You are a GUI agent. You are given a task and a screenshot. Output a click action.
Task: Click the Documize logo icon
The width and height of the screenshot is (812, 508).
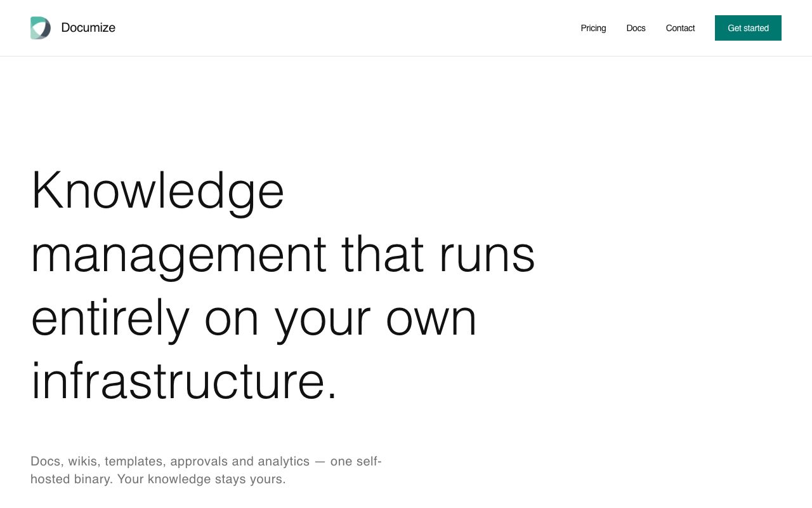[x=41, y=28]
